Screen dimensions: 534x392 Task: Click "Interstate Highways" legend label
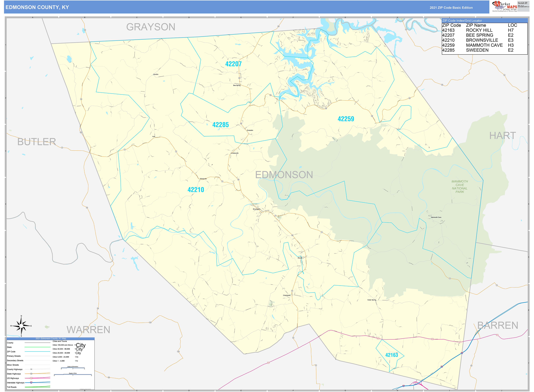16,383
